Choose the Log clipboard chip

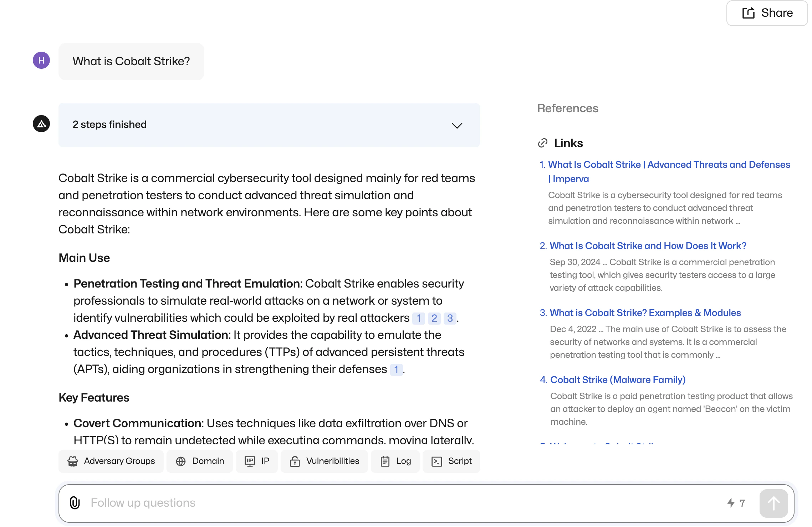pyautogui.click(x=395, y=461)
